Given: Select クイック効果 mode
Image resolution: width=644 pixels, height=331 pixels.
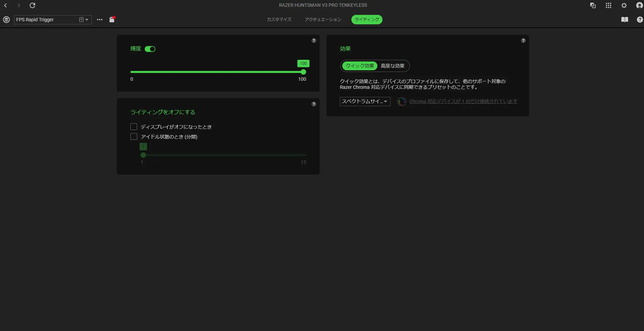Looking at the screenshot, I should click(x=360, y=66).
